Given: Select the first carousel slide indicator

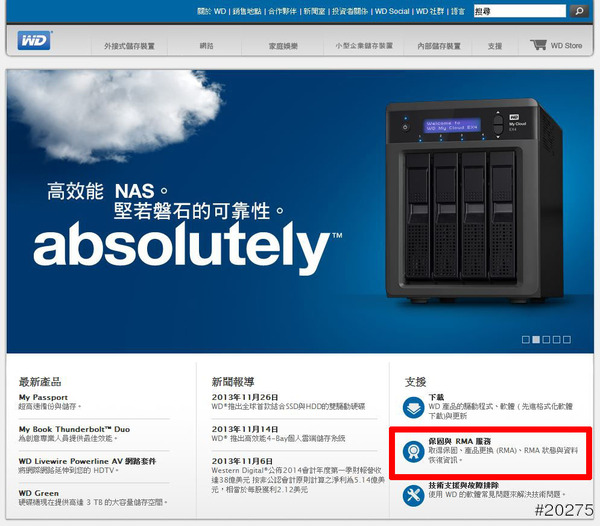Looking at the screenshot, I should click(x=526, y=340).
